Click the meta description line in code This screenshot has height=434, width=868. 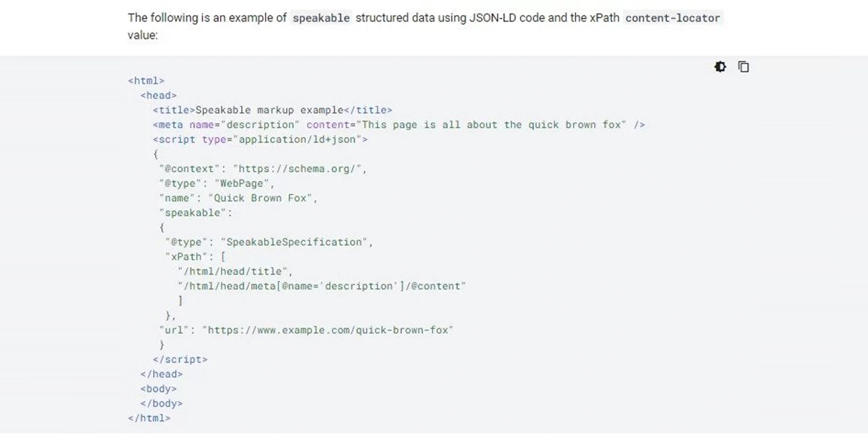(x=399, y=125)
